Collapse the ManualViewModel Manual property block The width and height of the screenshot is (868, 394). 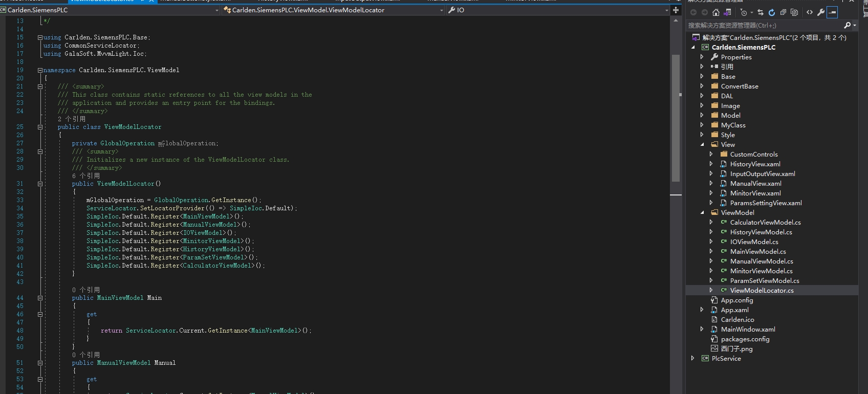40,363
